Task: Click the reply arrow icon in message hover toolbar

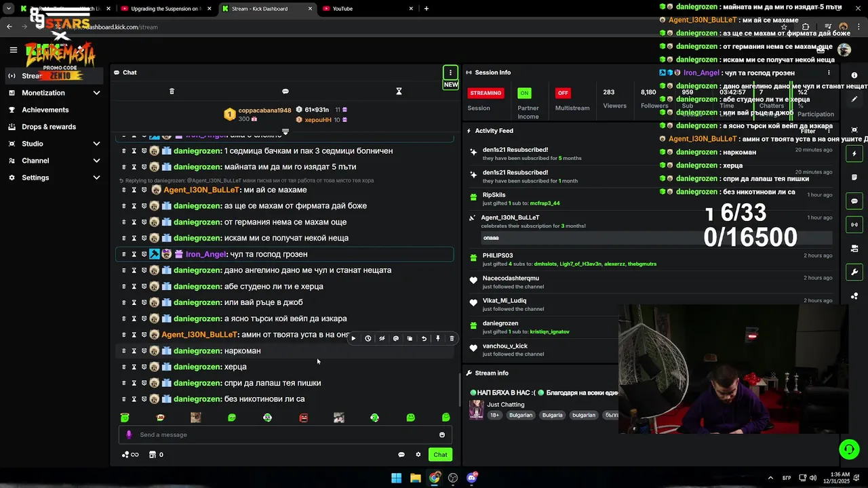Action: coord(424,338)
